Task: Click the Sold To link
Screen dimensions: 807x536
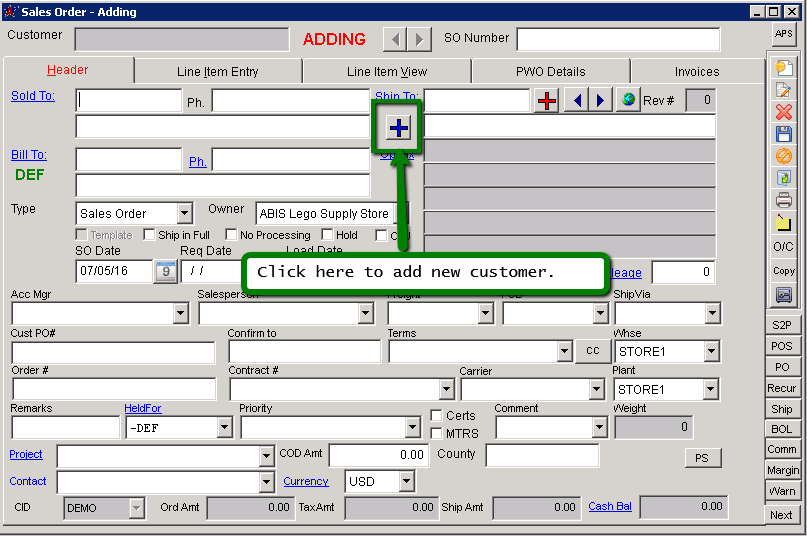Action: (32, 96)
